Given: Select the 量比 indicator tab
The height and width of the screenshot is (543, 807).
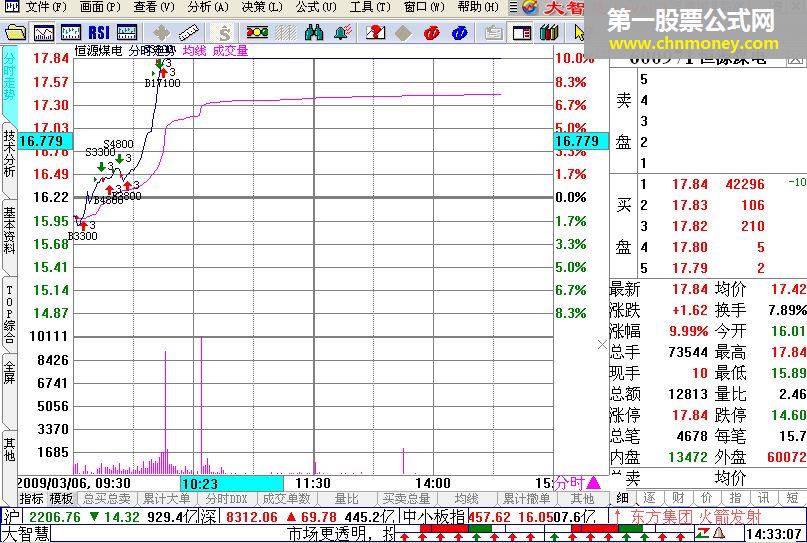Looking at the screenshot, I should [x=346, y=498].
